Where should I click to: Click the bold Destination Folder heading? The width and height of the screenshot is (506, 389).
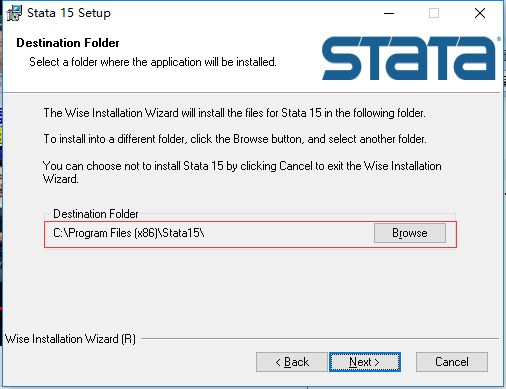pos(68,43)
